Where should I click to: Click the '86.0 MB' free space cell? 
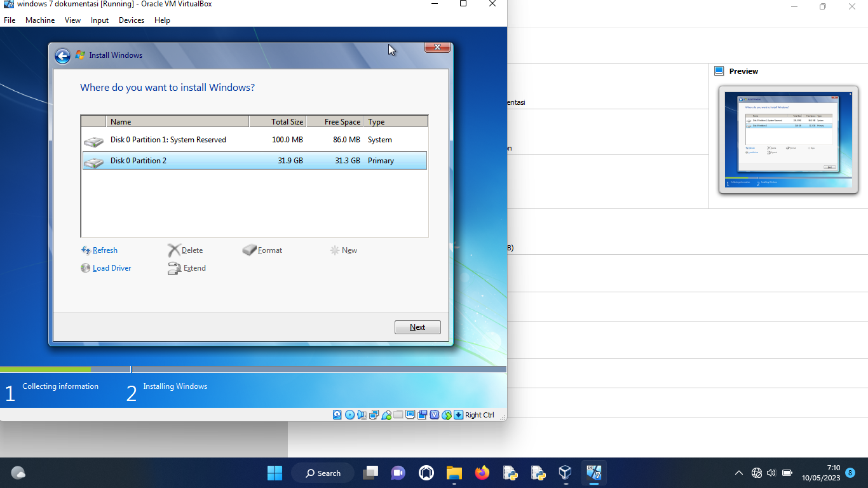(x=346, y=140)
